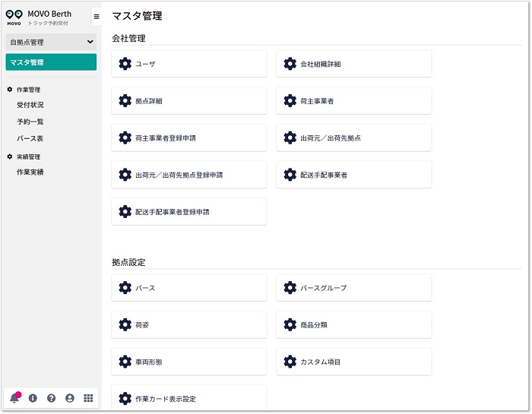532x414 pixels.
Task: Click gear icon beside 車両形態
Action: [125, 362]
